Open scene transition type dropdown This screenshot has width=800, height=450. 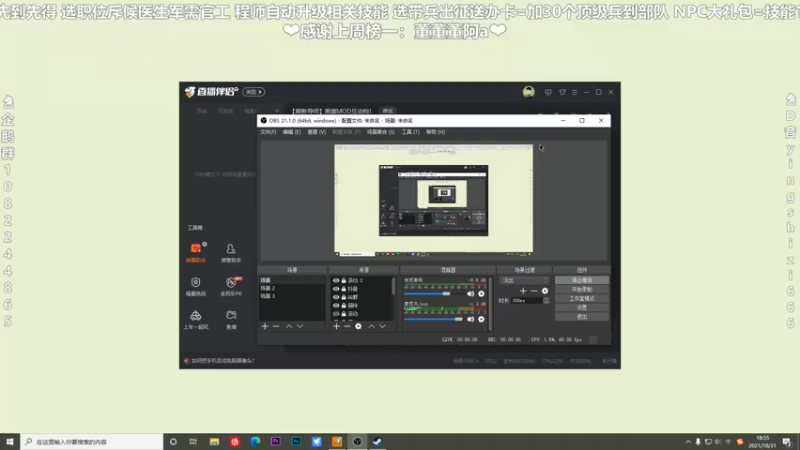pos(524,281)
